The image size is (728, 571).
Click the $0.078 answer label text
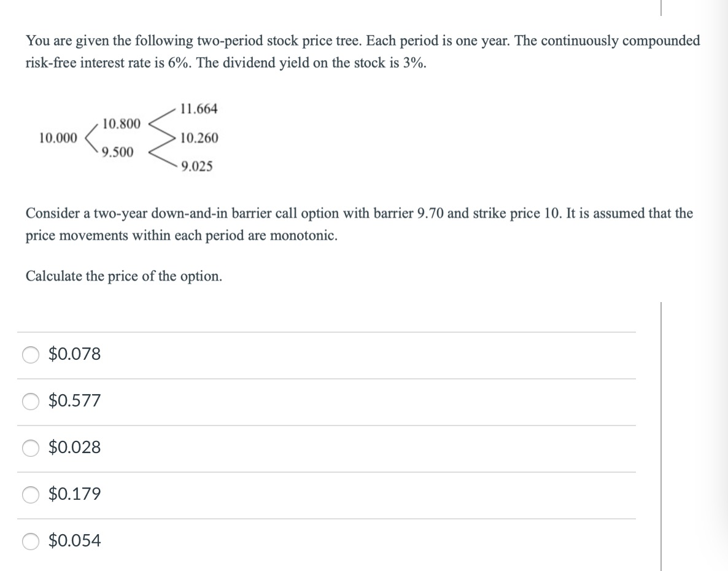(x=74, y=354)
